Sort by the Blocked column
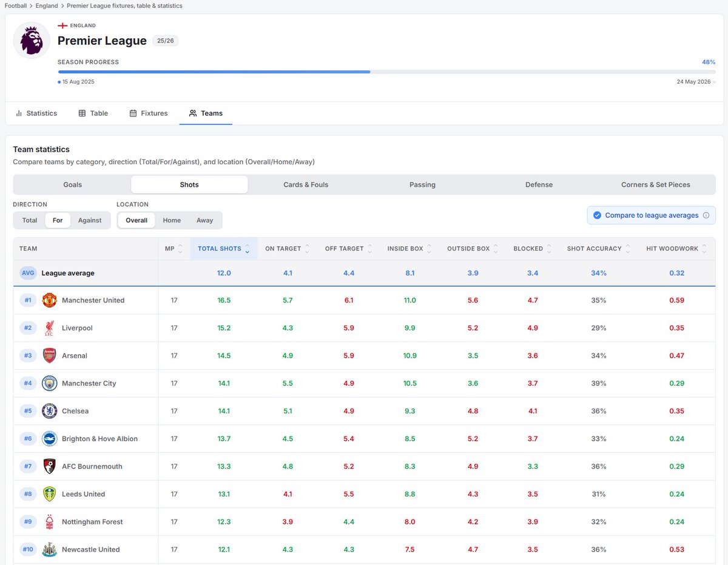The image size is (728, 565). (x=533, y=249)
